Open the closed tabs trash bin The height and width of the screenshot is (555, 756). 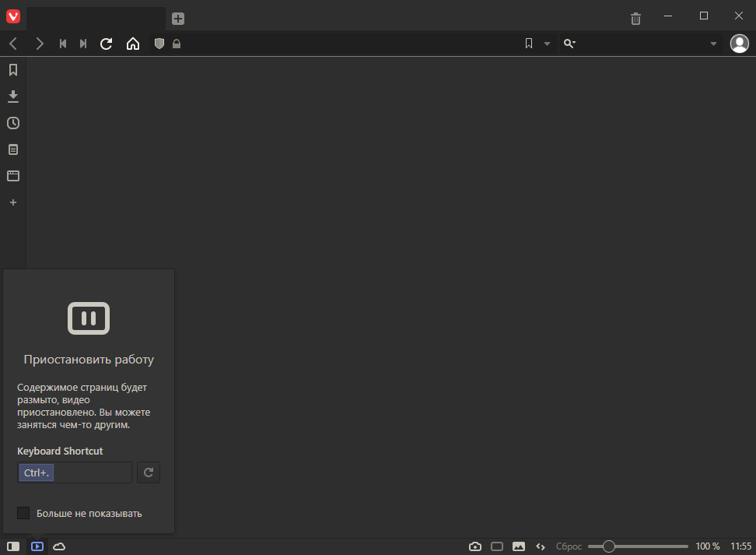point(635,19)
